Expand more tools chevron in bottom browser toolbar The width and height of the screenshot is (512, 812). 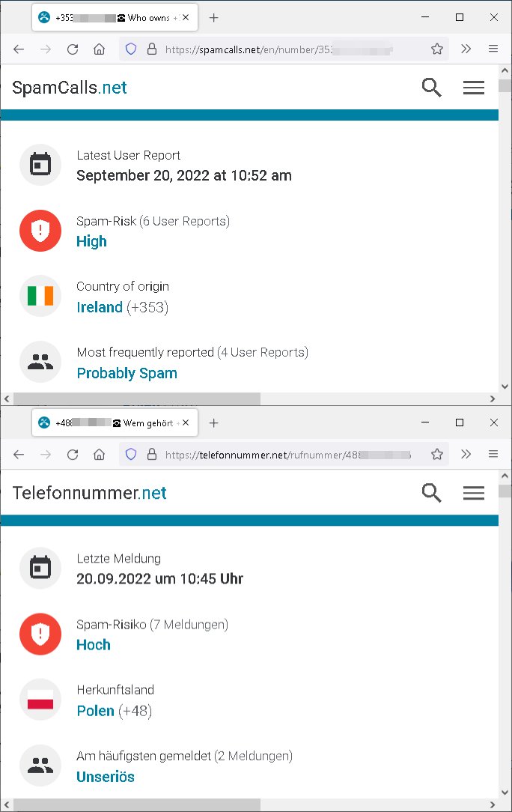(x=466, y=454)
